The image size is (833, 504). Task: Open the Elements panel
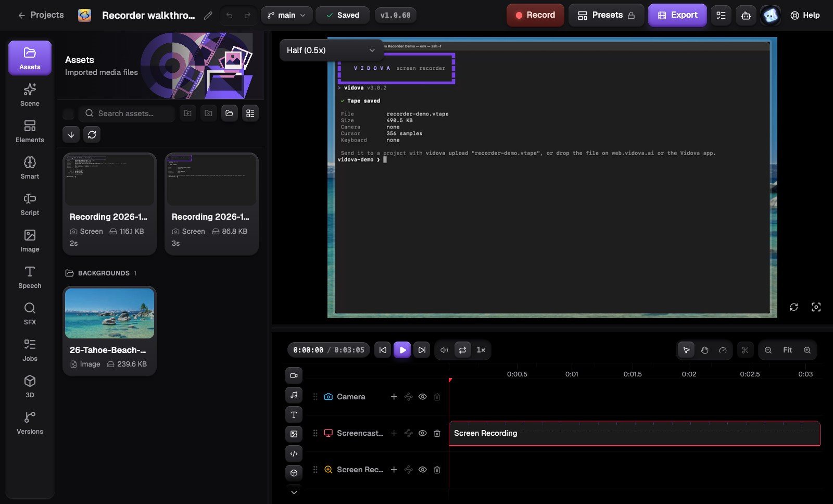tap(30, 131)
